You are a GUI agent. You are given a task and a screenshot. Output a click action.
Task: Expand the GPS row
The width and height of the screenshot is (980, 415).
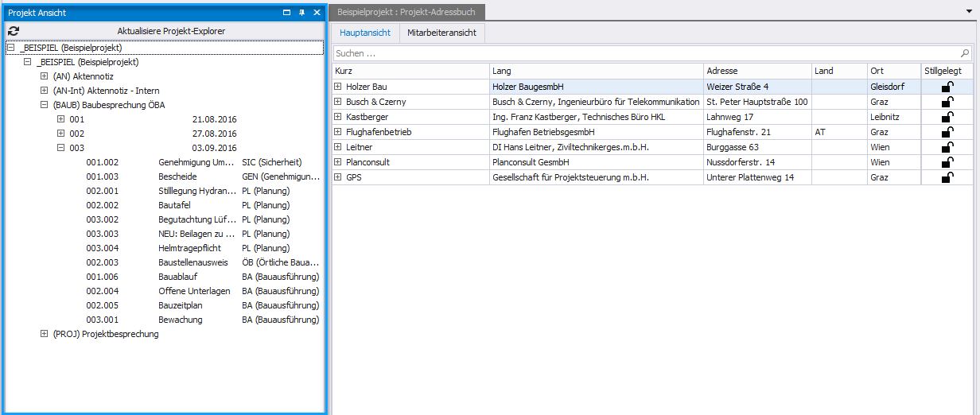338,177
